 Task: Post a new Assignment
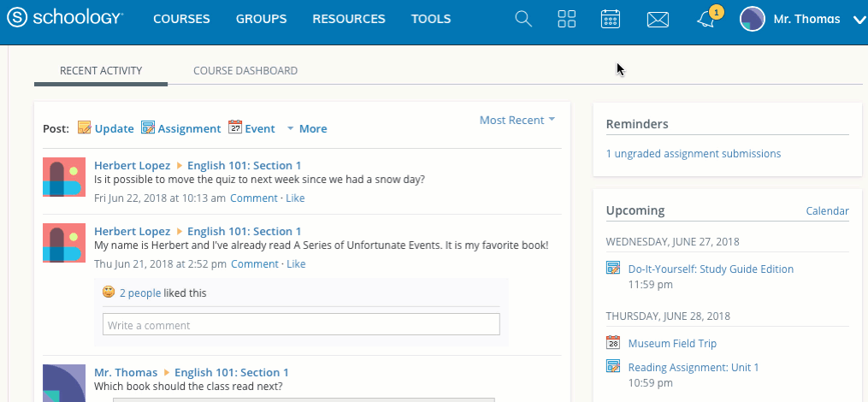coord(181,129)
